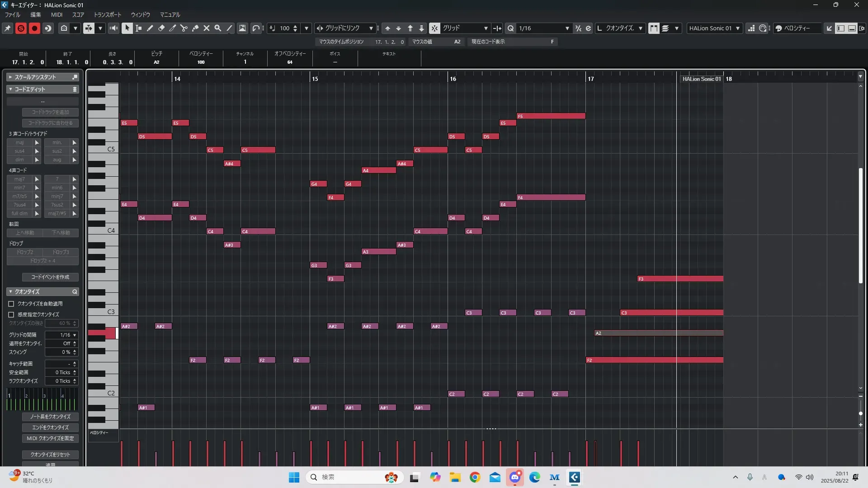Toggle acoustic feedback speaker icon
Image resolution: width=868 pixels, height=488 pixels.
pos(113,28)
